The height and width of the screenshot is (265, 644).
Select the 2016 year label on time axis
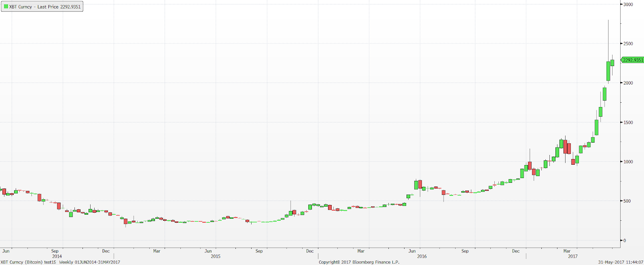click(422, 256)
